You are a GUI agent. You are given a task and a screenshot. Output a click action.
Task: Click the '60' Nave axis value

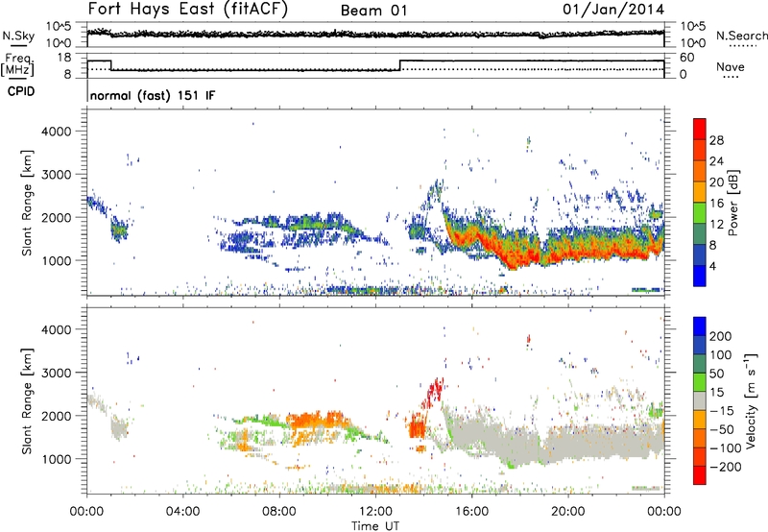687,58
